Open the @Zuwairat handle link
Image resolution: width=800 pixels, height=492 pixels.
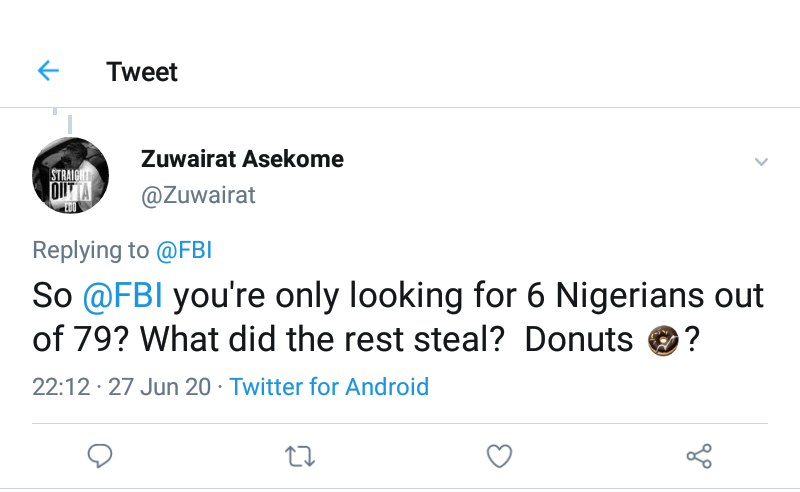pyautogui.click(x=198, y=195)
